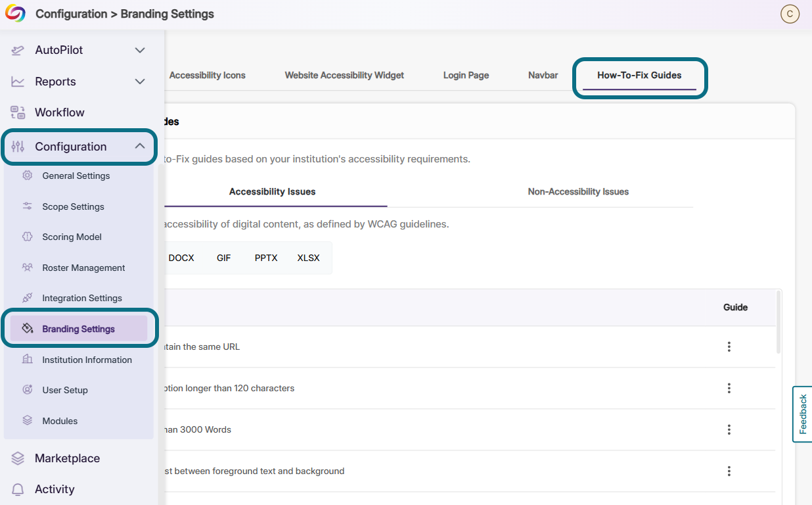
Task: Open the three-dot menu for the first guide
Action: click(729, 347)
